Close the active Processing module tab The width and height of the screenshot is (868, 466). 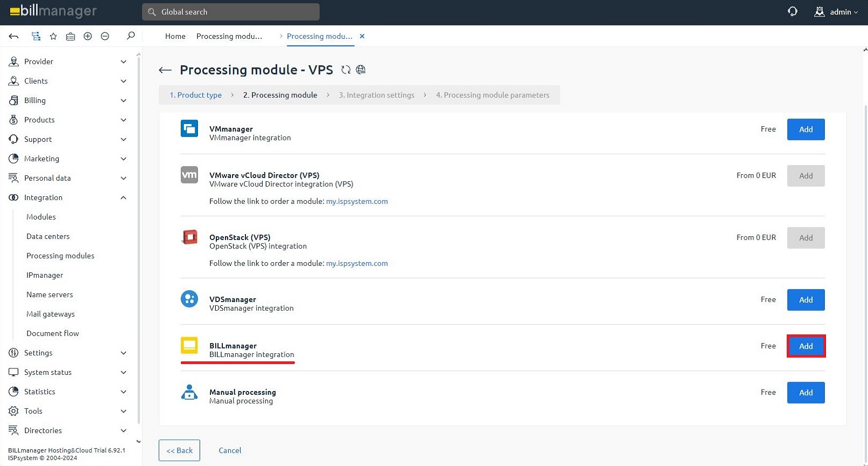click(x=362, y=36)
